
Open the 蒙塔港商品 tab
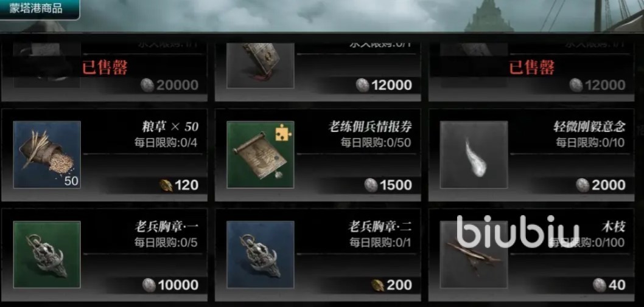[40, 9]
